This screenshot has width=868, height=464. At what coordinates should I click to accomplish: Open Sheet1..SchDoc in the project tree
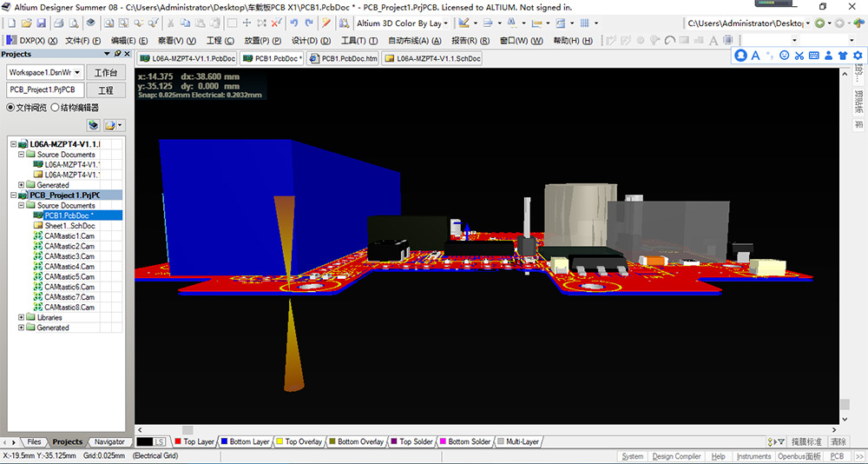point(69,226)
